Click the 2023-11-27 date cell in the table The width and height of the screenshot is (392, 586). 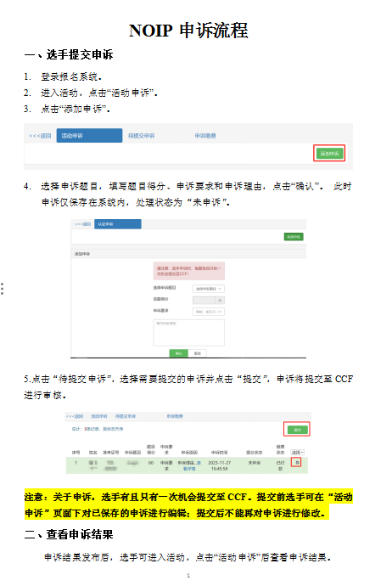click(x=220, y=465)
